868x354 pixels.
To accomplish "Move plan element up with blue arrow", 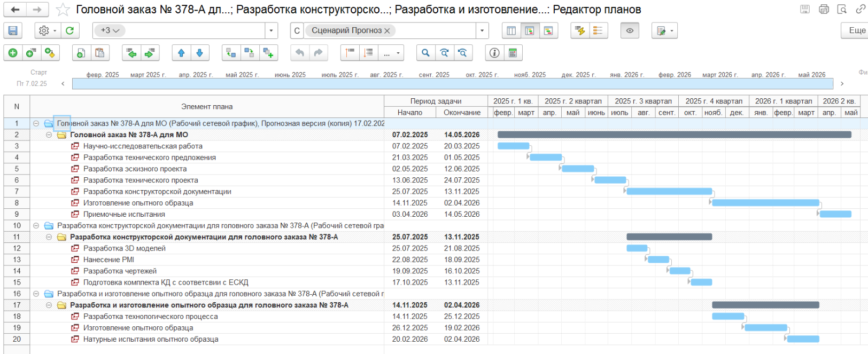I will (181, 53).
